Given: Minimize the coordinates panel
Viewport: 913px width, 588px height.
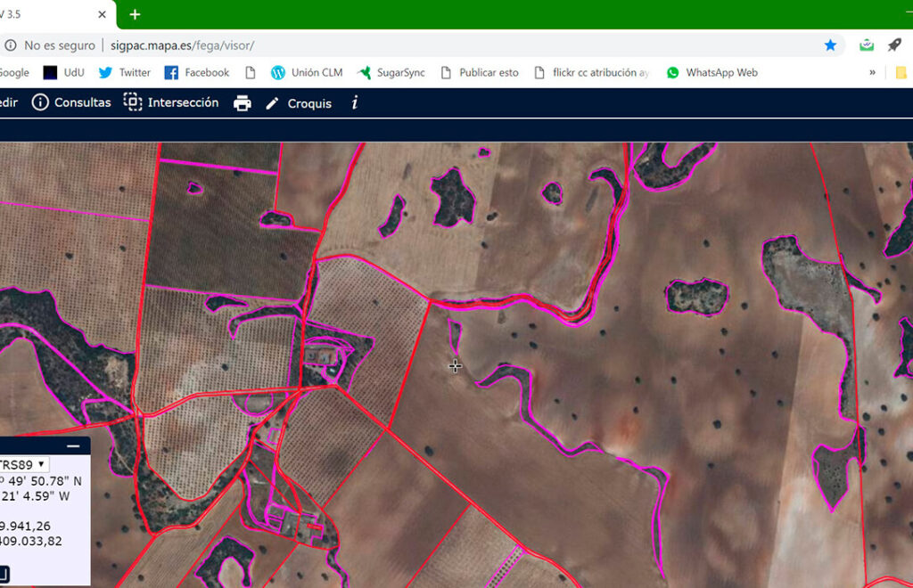Looking at the screenshot, I should (x=73, y=446).
